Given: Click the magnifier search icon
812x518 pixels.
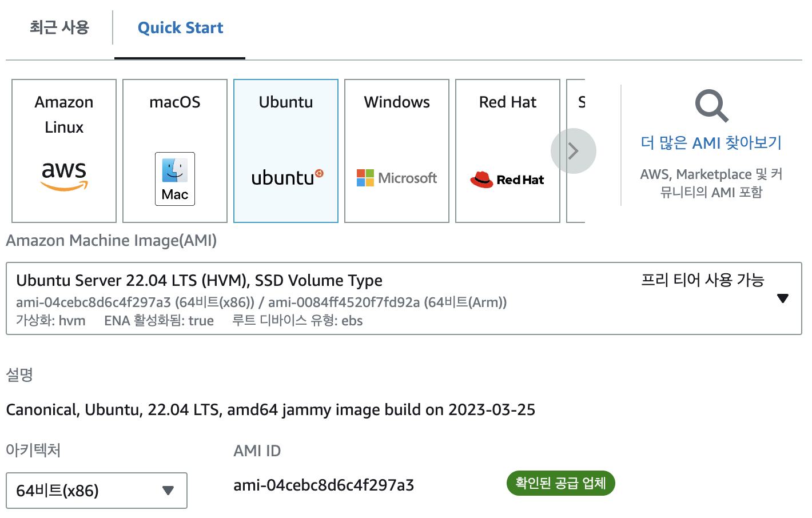Looking at the screenshot, I should click(x=711, y=106).
